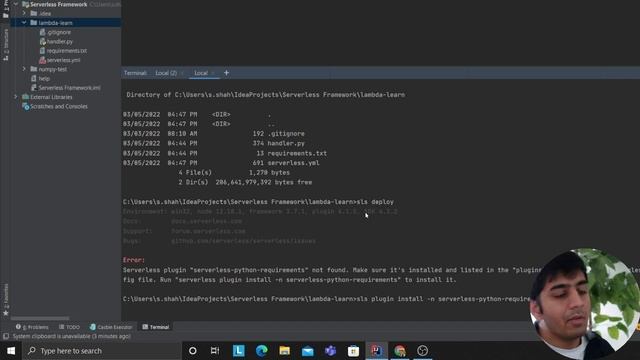Screen dimensions: 640x360
Task: Click the status bar tool windows icon
Action: [6, 336]
